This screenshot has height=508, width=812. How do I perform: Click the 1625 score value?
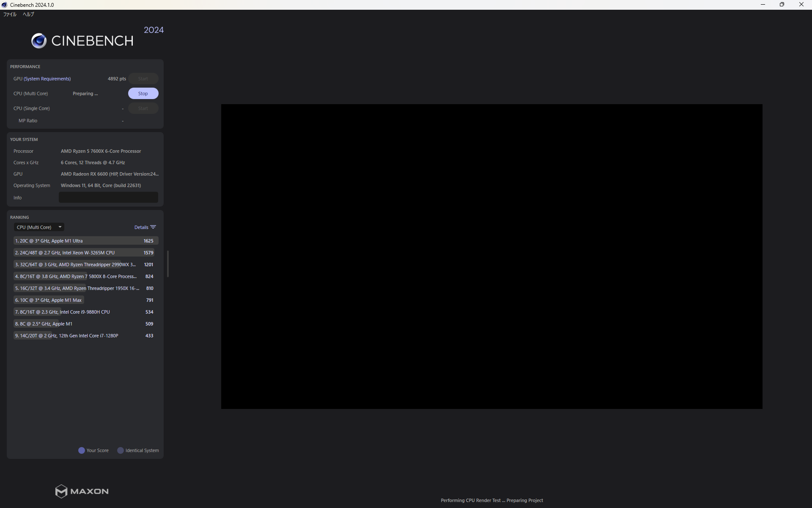(148, 241)
